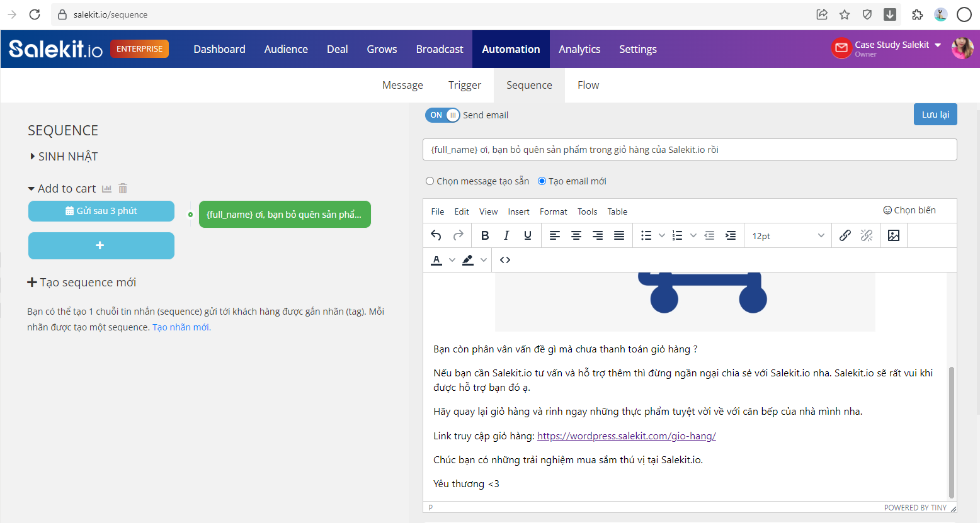Click the Gửi sau 3 phút button
This screenshot has height=523, width=980.
click(x=101, y=211)
